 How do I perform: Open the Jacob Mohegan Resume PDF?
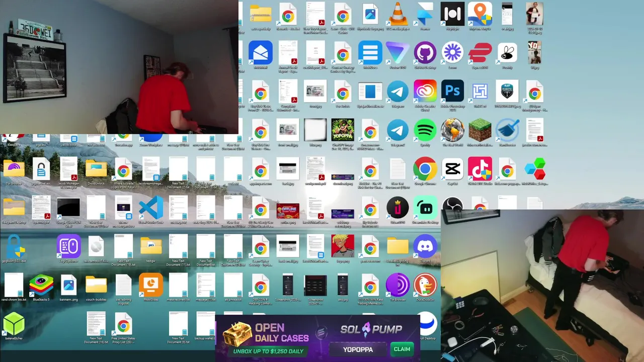coord(69,169)
